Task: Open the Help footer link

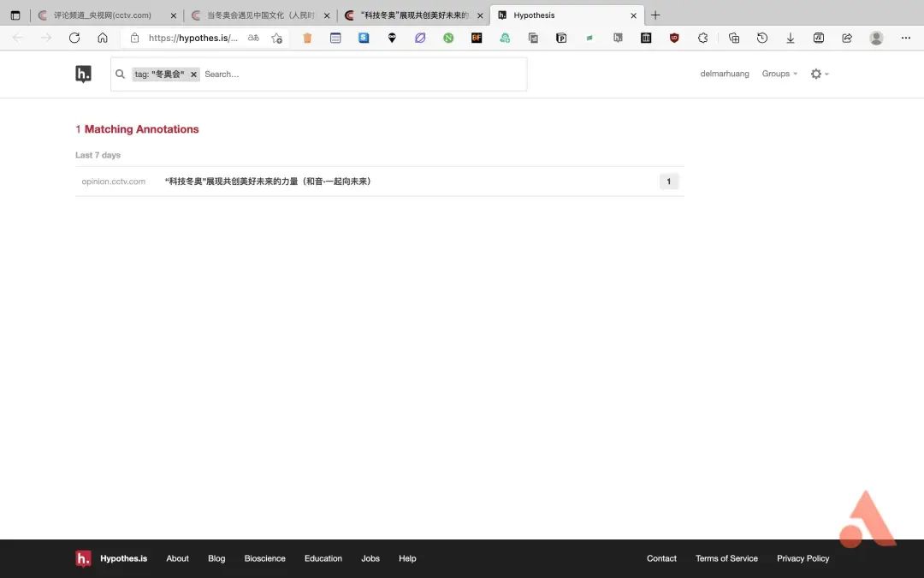Action: [407, 558]
